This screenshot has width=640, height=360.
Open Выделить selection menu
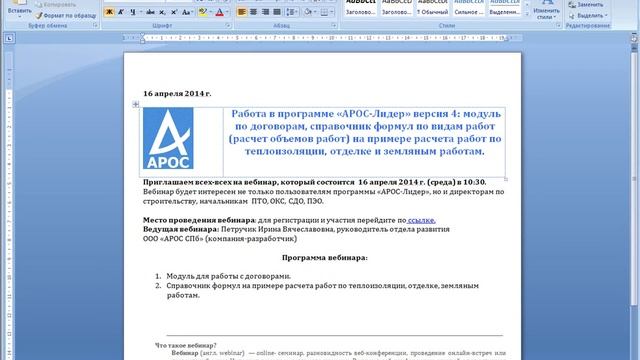click(588, 16)
